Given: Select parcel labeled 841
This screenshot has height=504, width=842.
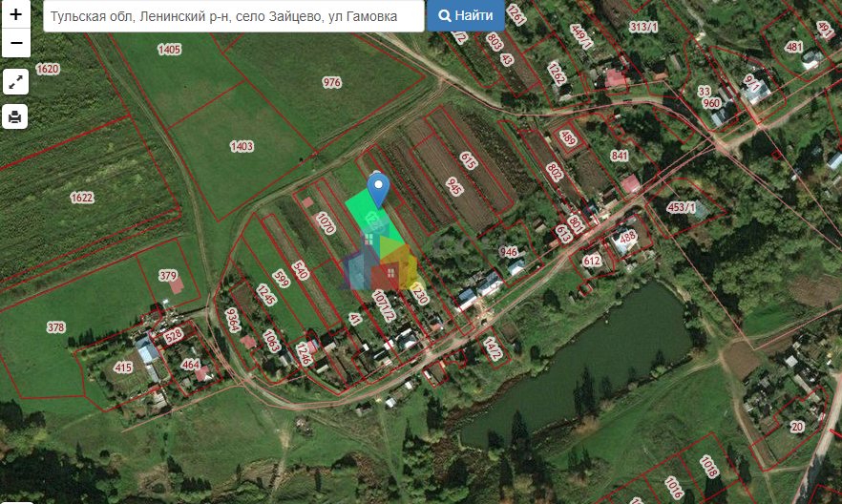Looking at the screenshot, I should (x=620, y=156).
